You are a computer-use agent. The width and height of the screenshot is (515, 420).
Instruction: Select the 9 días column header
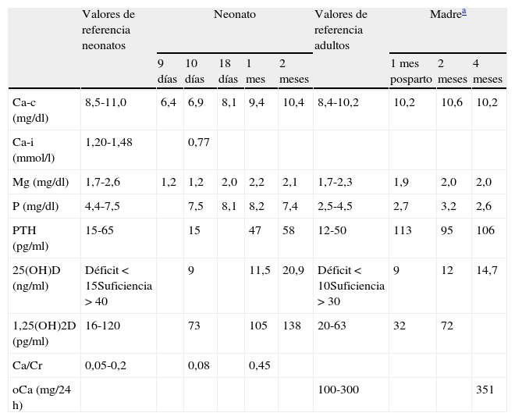pos(167,71)
